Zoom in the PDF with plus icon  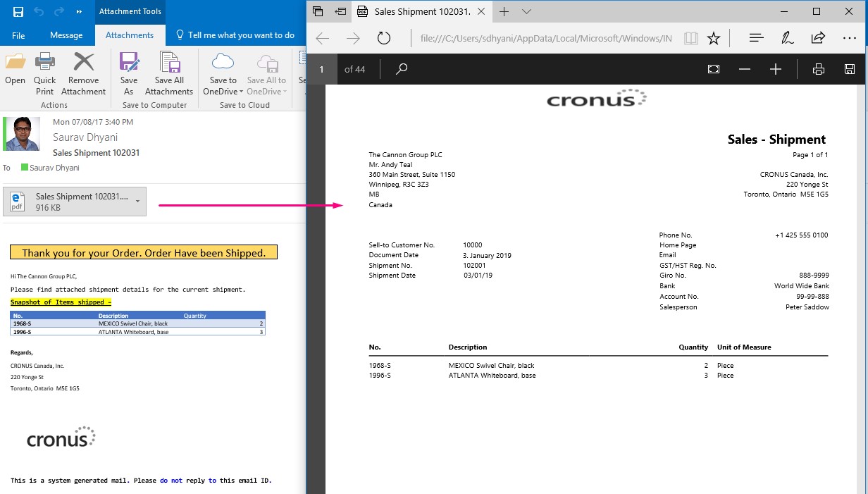(x=776, y=69)
